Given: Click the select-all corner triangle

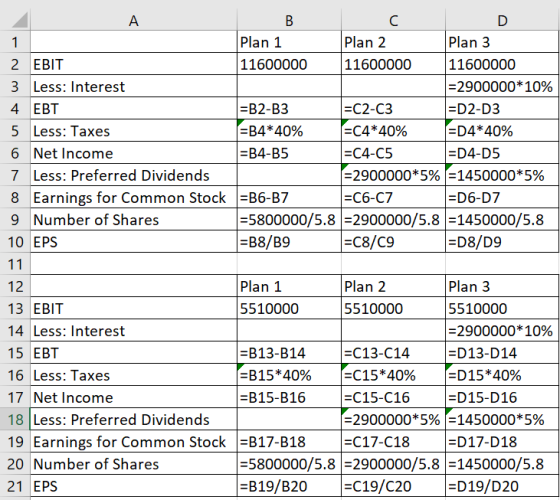Looking at the screenshot, I should click(x=20, y=20).
